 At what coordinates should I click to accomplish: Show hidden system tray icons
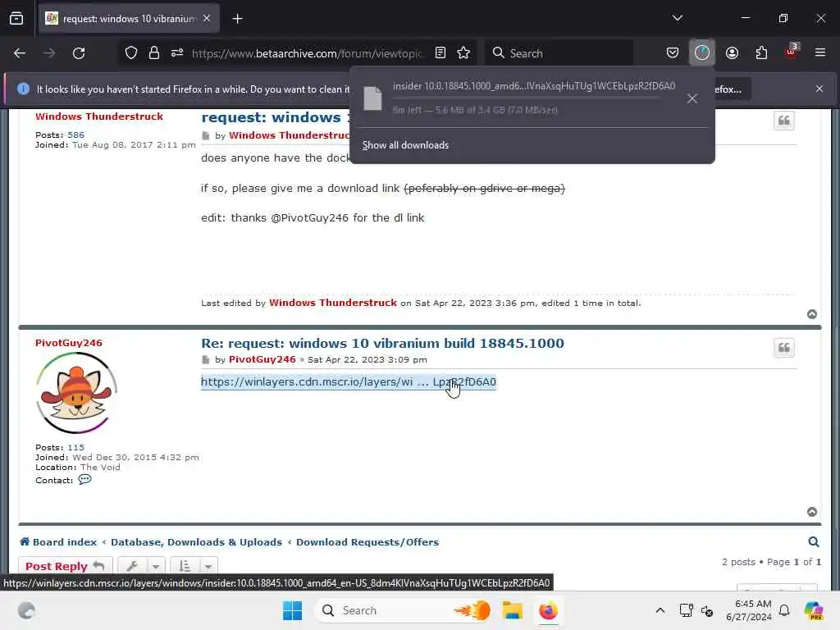pyautogui.click(x=660, y=610)
